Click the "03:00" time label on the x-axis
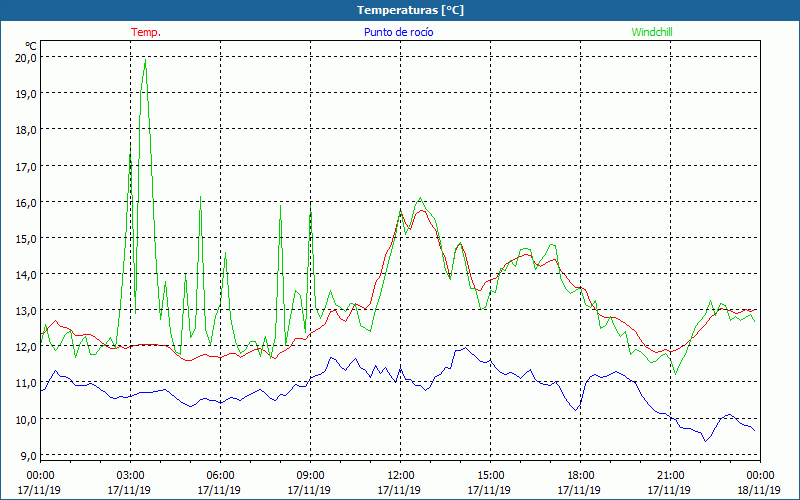Screen dimensions: 800x500 [x=131, y=475]
